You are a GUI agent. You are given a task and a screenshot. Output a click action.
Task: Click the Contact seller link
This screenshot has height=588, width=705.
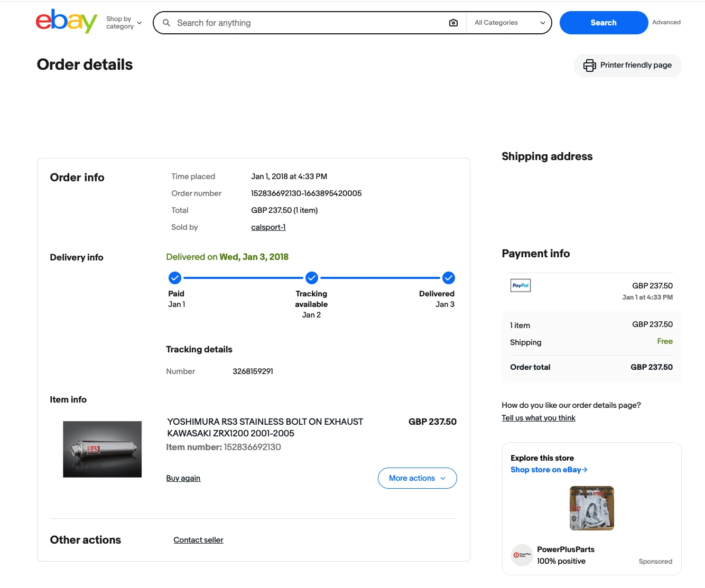point(199,540)
